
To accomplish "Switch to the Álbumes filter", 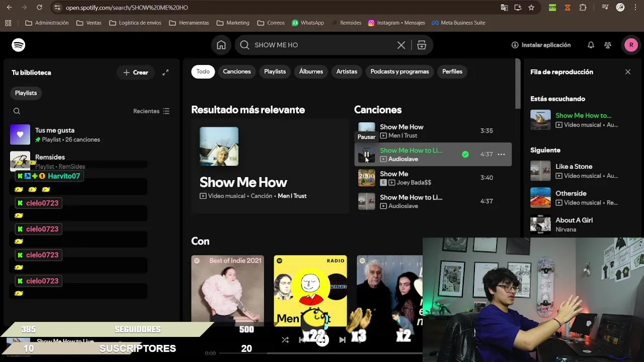I will [311, 71].
